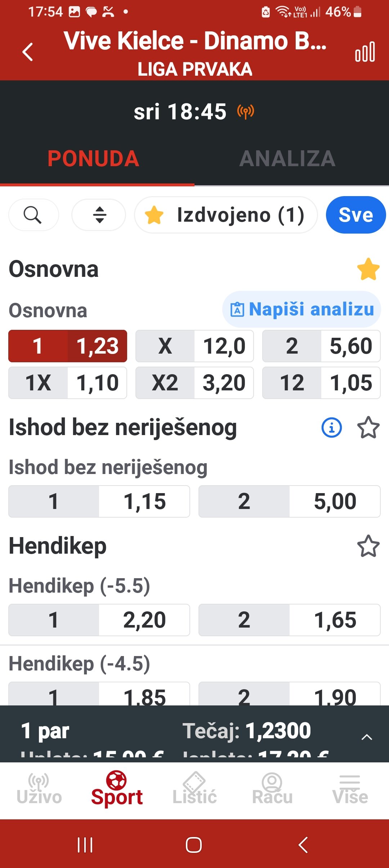Select the Sve filter chip
Image resolution: width=389 pixels, height=868 pixels.
tap(356, 215)
